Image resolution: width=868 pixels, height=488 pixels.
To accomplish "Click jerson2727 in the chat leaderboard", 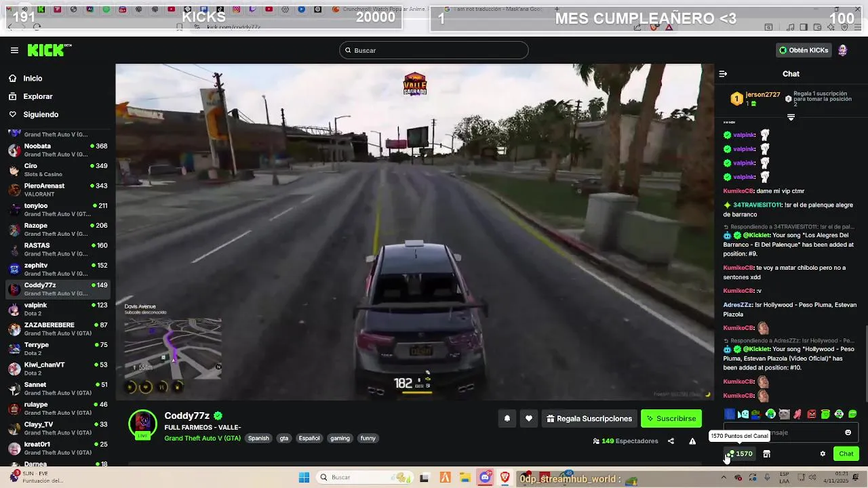I will coord(762,95).
